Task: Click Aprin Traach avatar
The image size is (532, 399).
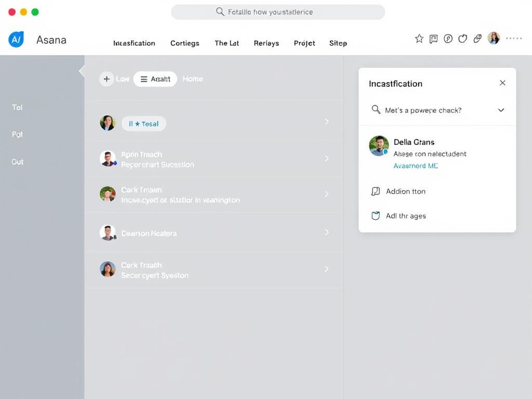Action: 108,159
